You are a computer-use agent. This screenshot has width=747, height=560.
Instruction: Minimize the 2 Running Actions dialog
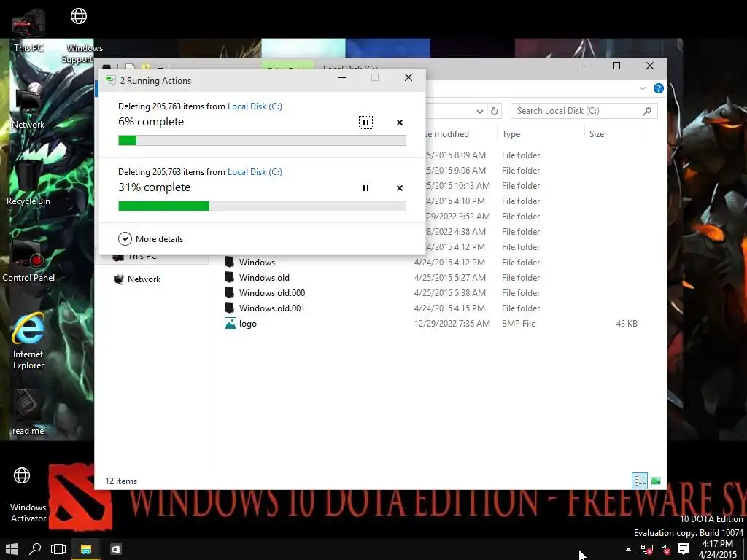(x=342, y=77)
